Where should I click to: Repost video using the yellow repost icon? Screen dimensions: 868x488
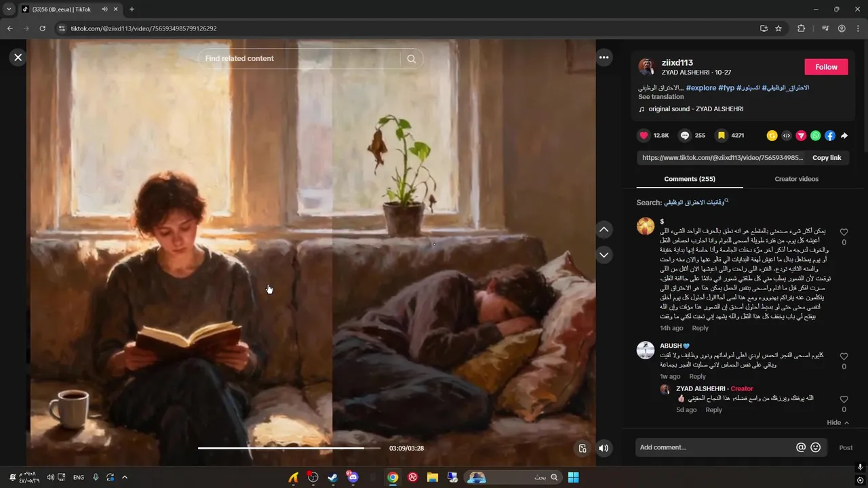click(x=772, y=136)
